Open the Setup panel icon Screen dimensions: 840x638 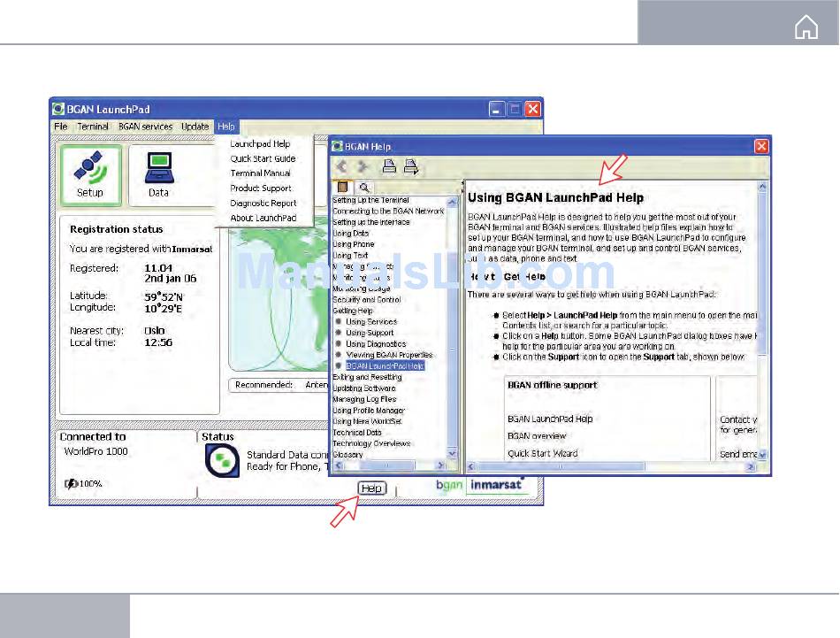[90, 175]
